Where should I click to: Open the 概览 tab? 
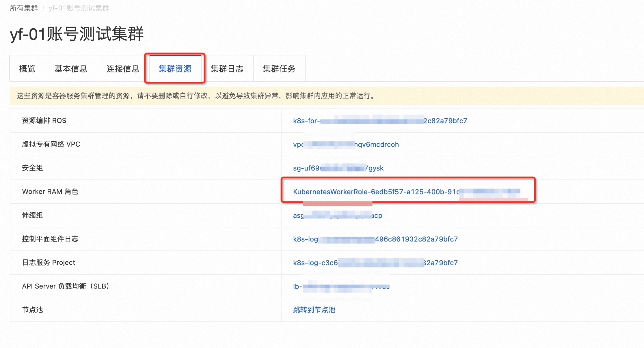click(27, 69)
